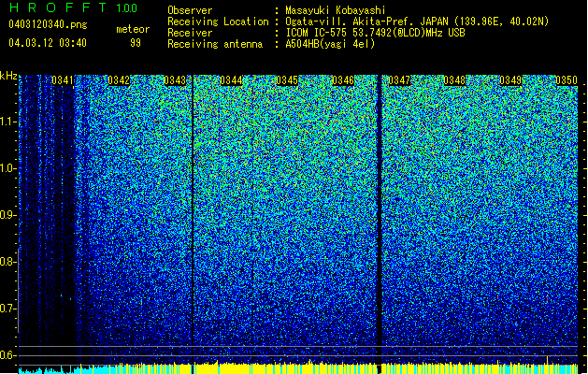Screen dimensions: 588x374
Task: Click the 0349 time marker
Action: click(510, 80)
